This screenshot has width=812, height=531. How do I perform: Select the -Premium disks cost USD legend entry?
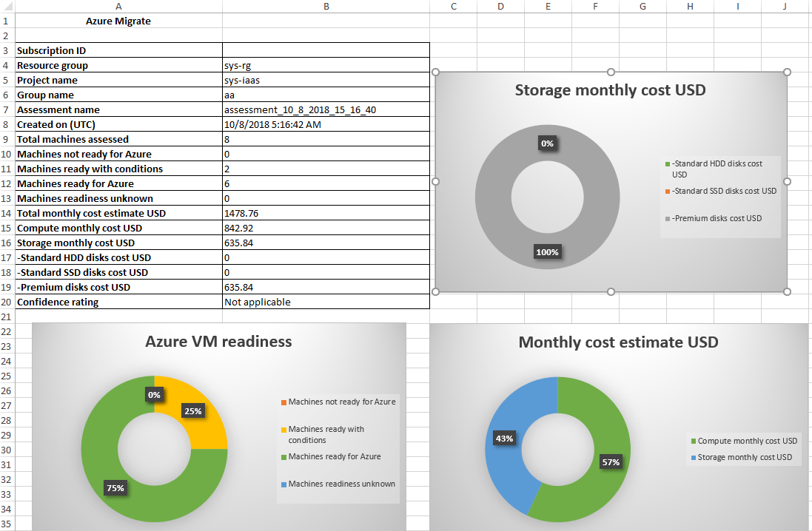tap(714, 218)
